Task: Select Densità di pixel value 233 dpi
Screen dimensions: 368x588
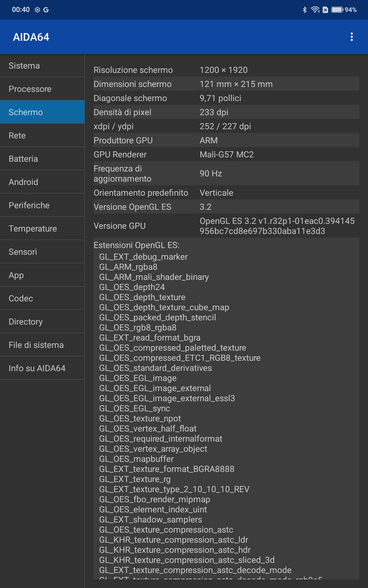Action: pyautogui.click(x=214, y=112)
